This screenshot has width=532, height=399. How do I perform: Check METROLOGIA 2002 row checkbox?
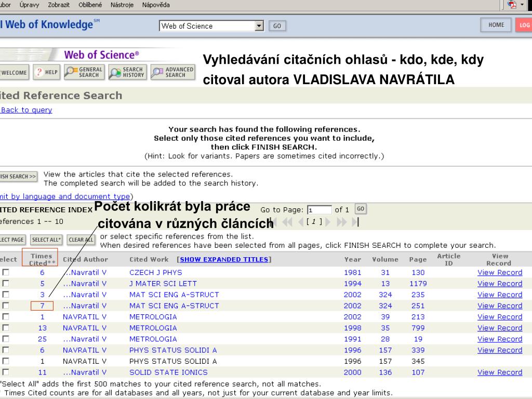point(6,316)
